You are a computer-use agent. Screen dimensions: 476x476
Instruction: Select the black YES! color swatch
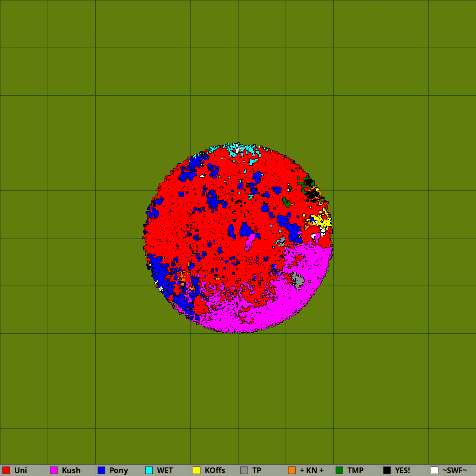click(387, 470)
